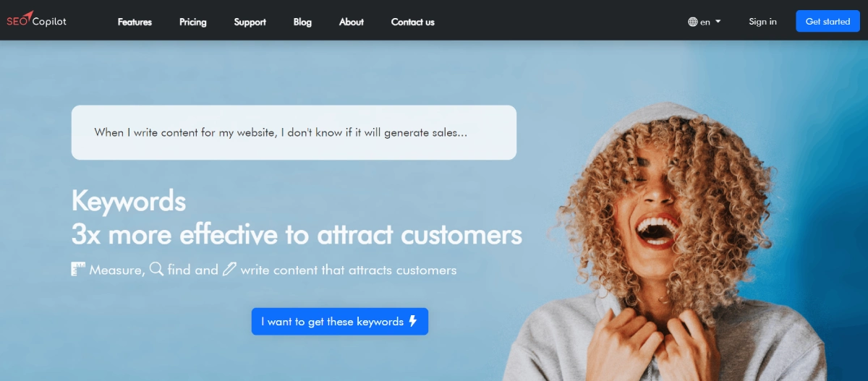Click the magnifying glass find icon

[156, 270]
